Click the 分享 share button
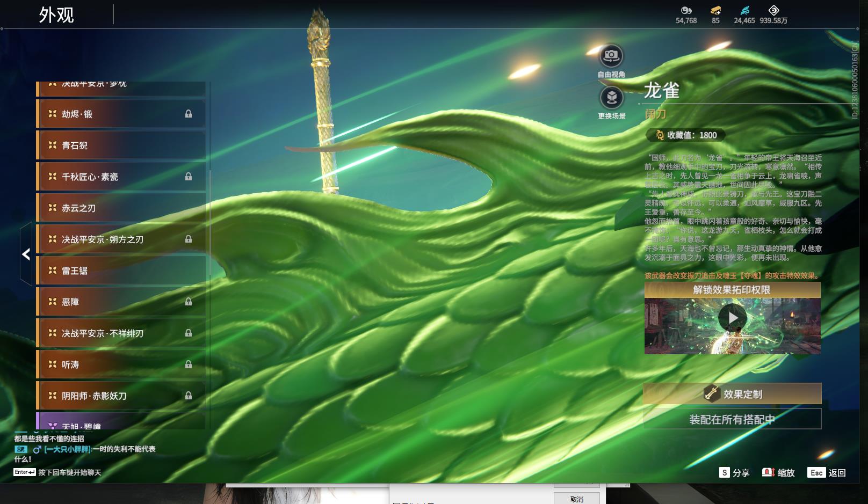The height and width of the screenshot is (504, 868). pos(734,472)
